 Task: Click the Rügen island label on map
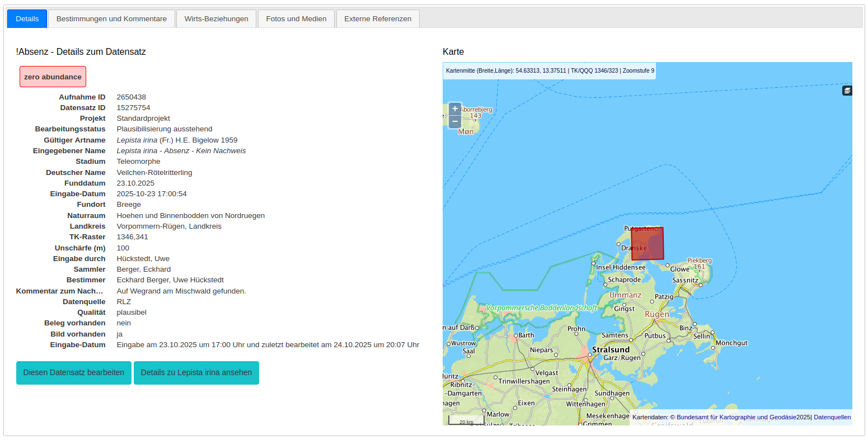(656, 314)
